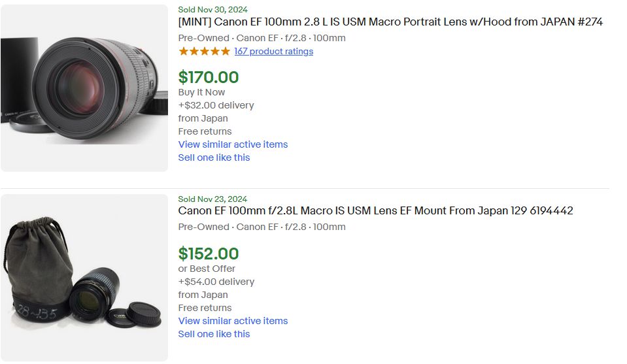The image size is (627, 364).
Task: Click the Sold Nov 30, 2024 label
Action: (x=212, y=9)
